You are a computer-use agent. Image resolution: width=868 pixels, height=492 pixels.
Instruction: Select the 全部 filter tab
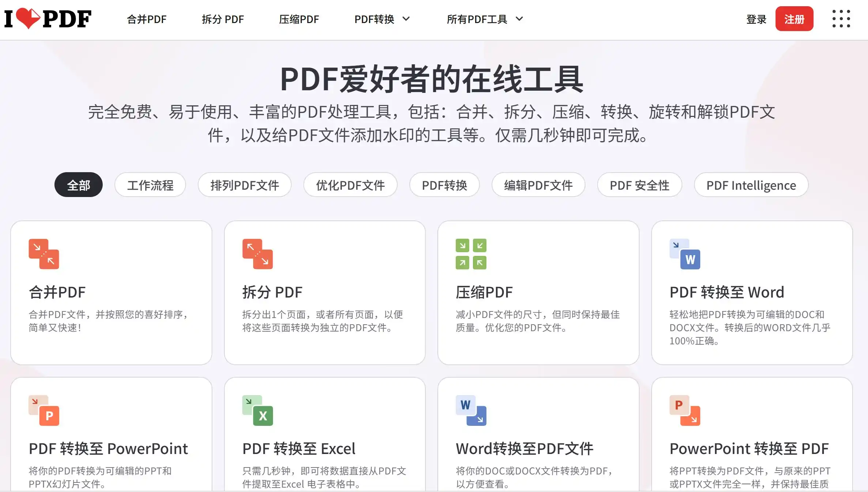tap(79, 185)
